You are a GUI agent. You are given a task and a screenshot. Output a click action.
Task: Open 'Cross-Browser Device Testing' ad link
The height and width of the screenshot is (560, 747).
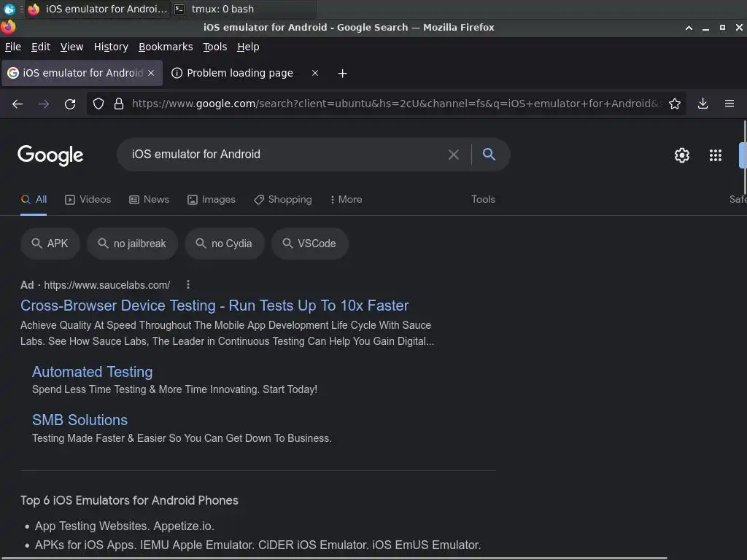[214, 306]
